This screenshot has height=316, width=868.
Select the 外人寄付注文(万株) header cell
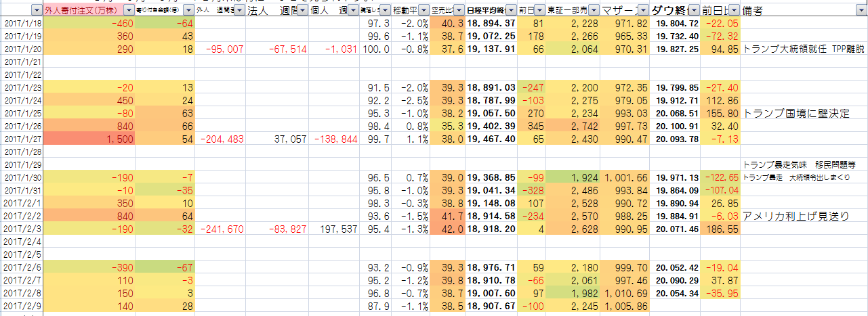[x=80, y=11]
